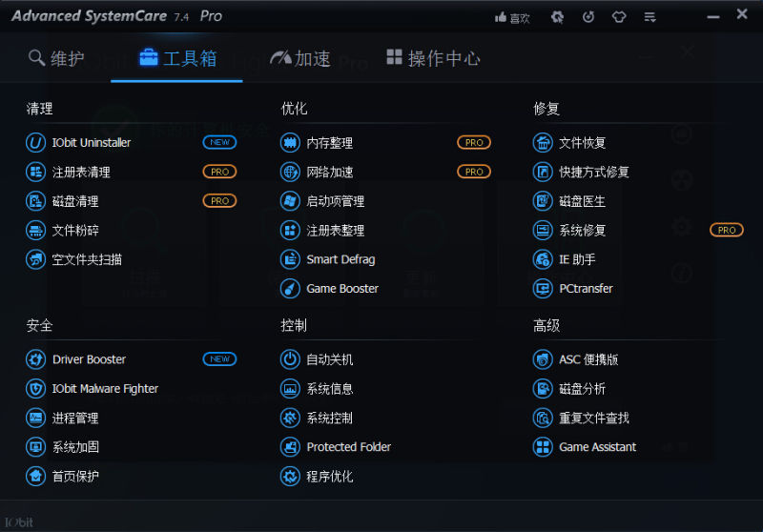Open the Game Assistant icon
This screenshot has height=532, width=763.
pos(543,447)
